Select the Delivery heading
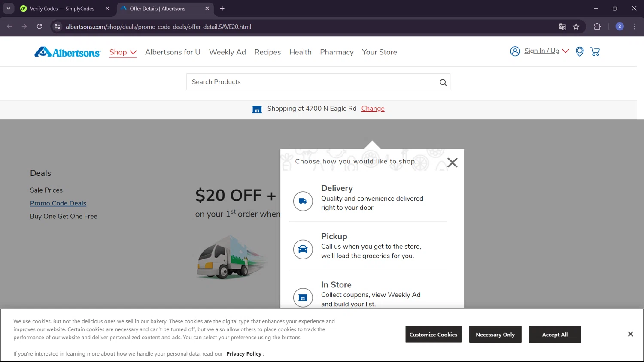The image size is (644, 362). coord(337,188)
